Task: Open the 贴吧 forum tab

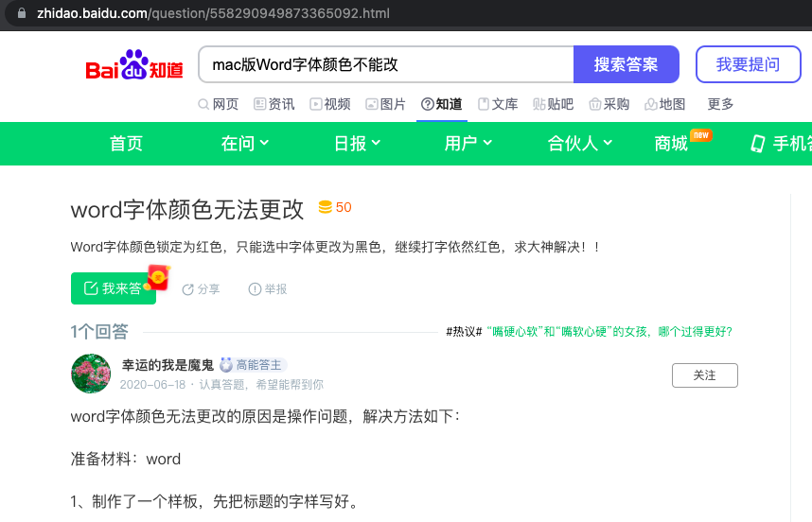Action: point(553,104)
